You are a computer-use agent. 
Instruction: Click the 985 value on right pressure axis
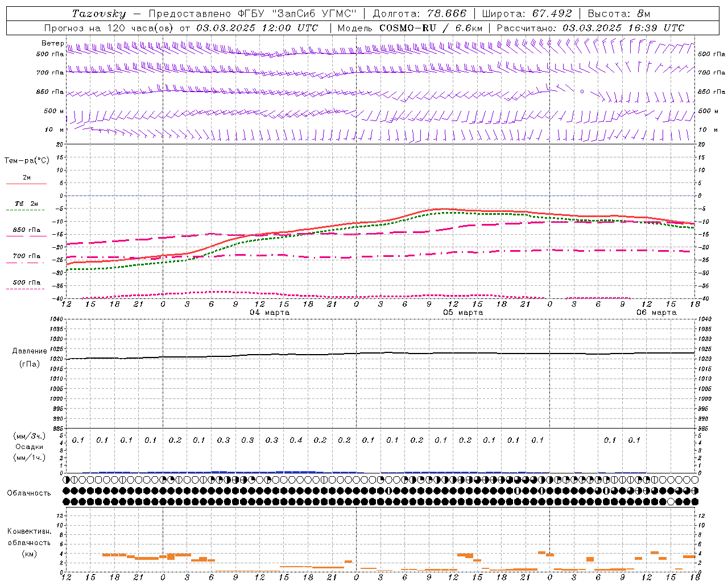703,429
